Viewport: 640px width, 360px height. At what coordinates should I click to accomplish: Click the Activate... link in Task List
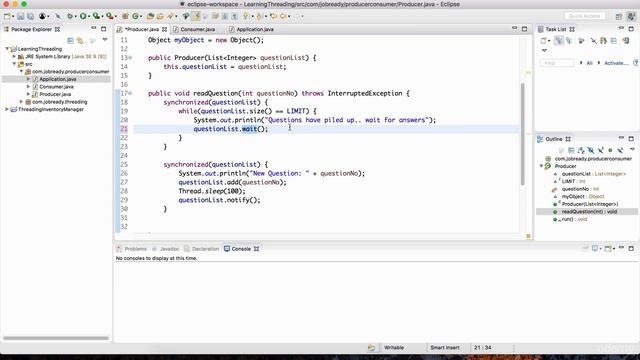[616, 63]
